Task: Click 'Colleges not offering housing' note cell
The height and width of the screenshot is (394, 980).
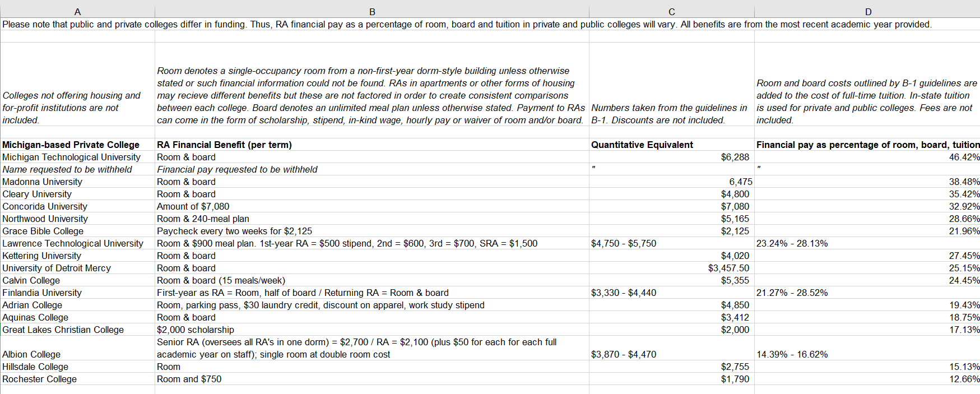Action: click(77, 84)
